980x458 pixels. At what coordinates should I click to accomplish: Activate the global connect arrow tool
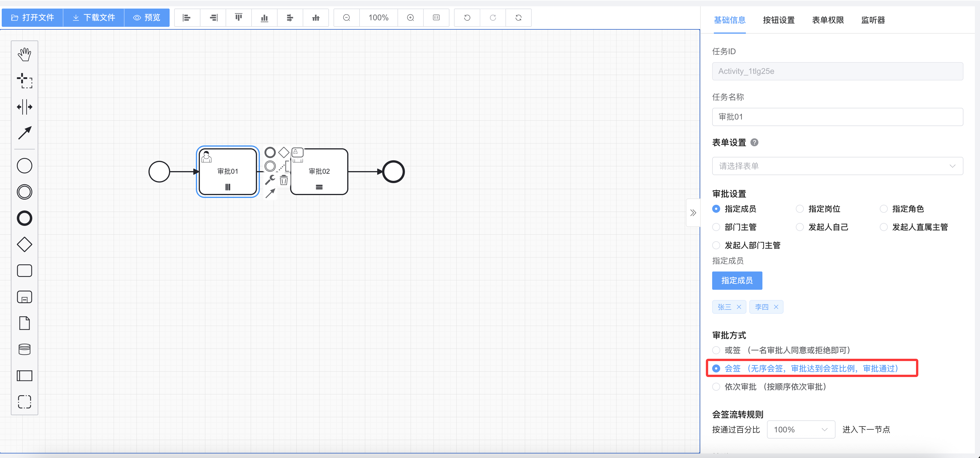(24, 133)
